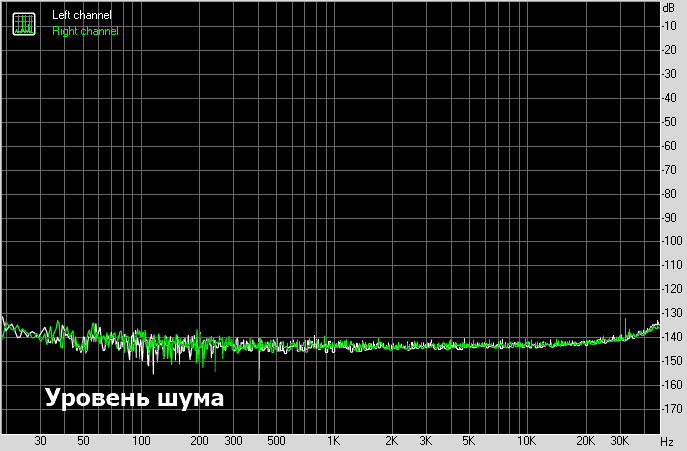687x451 pixels.
Task: Select the green Right channel legend label
Action: [x=85, y=31]
